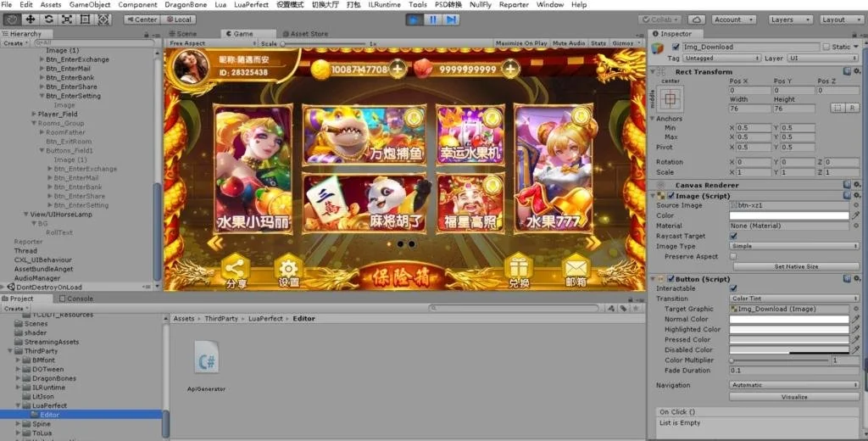Select the Rotate tool in the toolbar
Image resolution: width=868 pixels, height=441 pixels.
pos(50,19)
